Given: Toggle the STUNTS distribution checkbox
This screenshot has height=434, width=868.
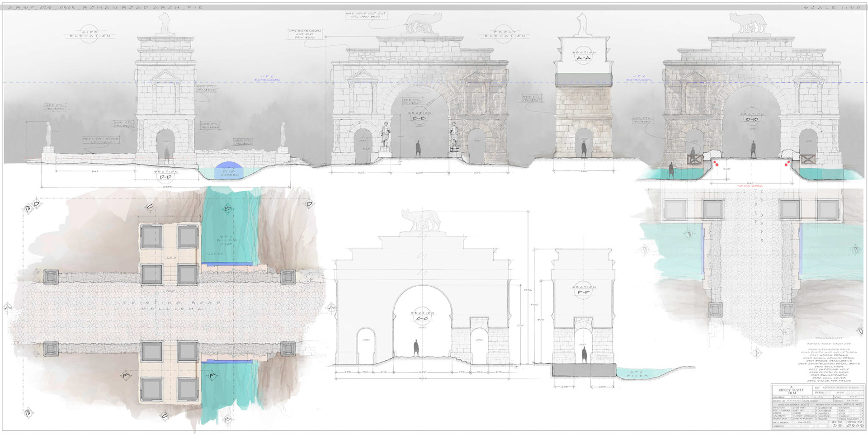Looking at the screenshot, I should 863,408.
